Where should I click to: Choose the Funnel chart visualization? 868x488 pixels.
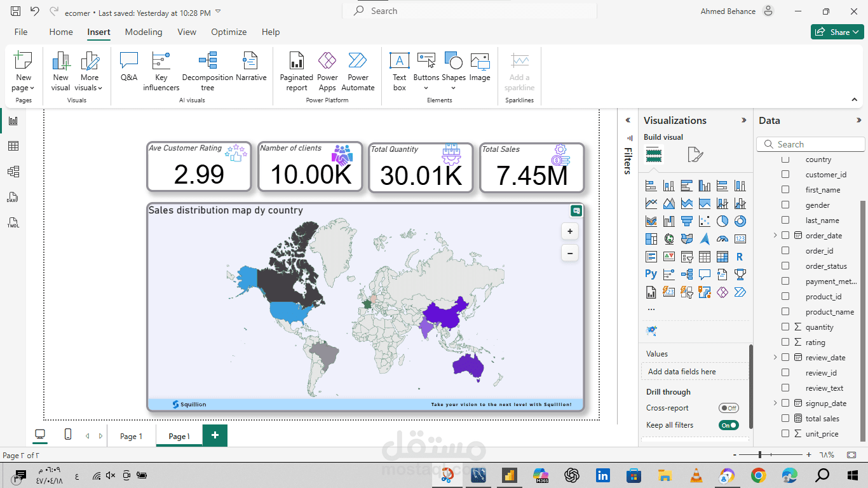(x=687, y=221)
